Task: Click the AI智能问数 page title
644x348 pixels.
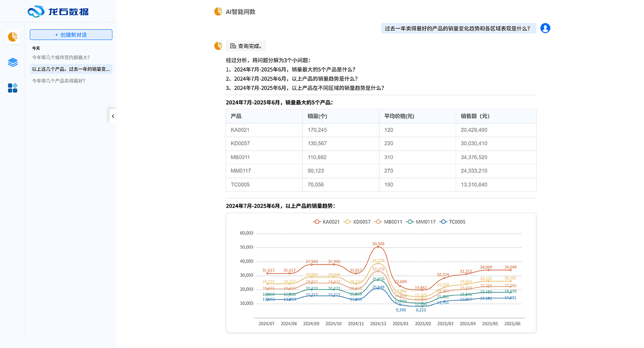Action: [x=241, y=12]
